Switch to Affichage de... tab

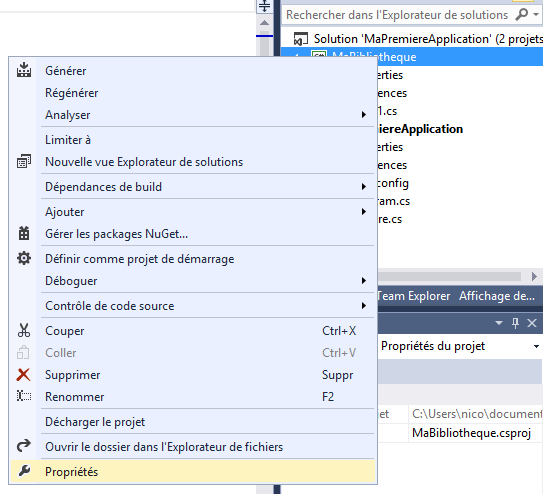point(497,296)
